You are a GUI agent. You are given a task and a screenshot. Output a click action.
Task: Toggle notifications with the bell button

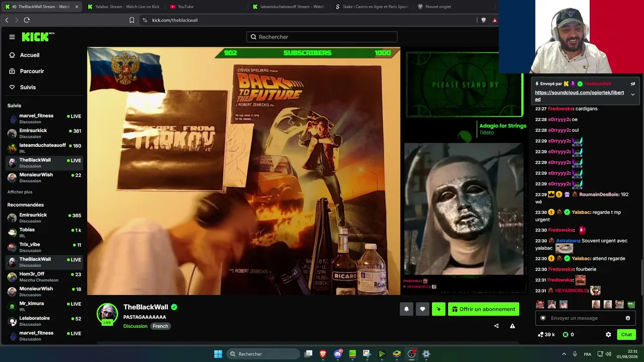[407, 309]
